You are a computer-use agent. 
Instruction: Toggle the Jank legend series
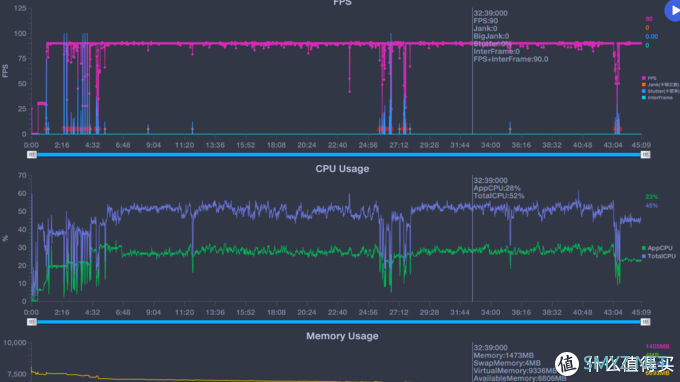(x=660, y=85)
